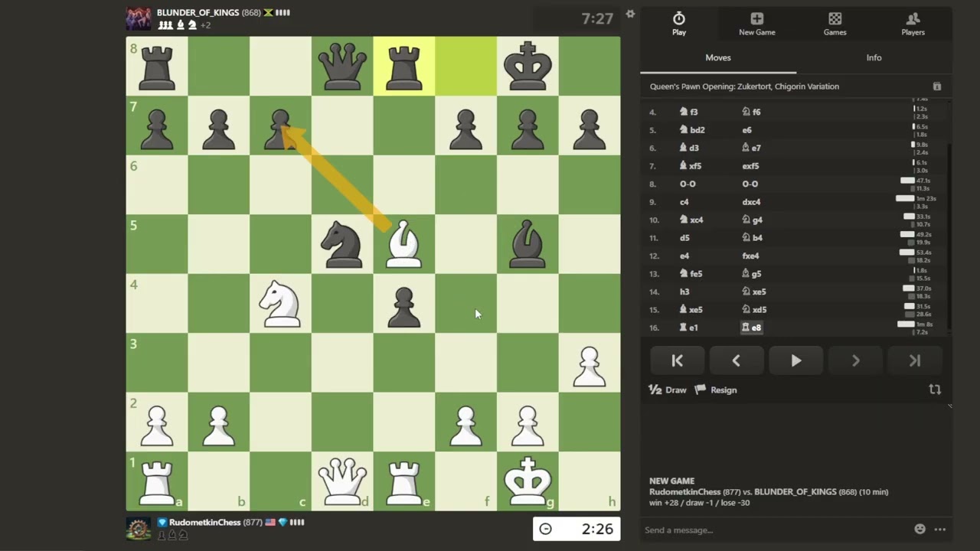Go to move 15 black xd5

pyautogui.click(x=754, y=310)
